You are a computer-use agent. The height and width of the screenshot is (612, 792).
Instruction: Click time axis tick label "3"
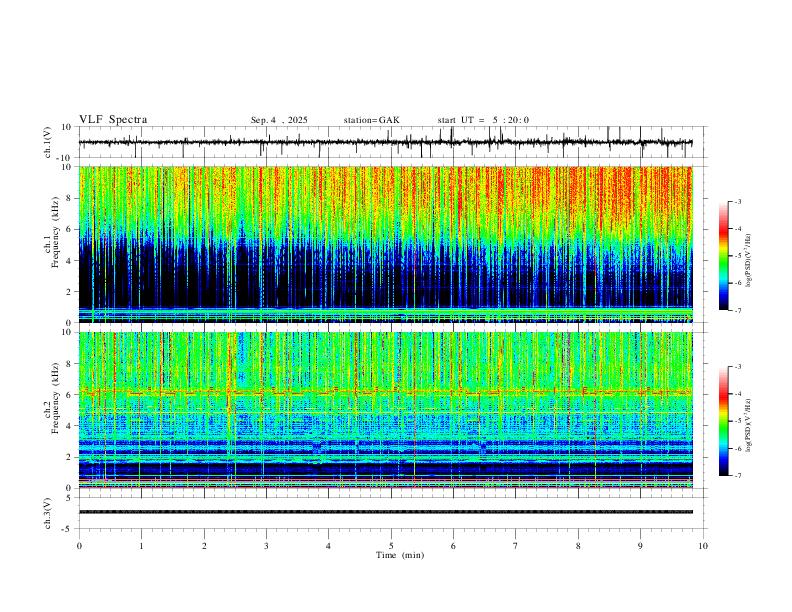[266, 546]
